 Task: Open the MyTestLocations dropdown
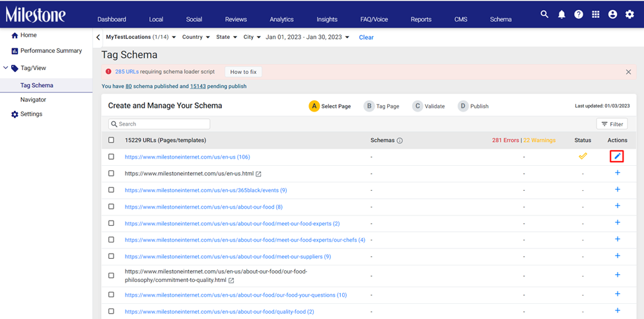click(141, 37)
